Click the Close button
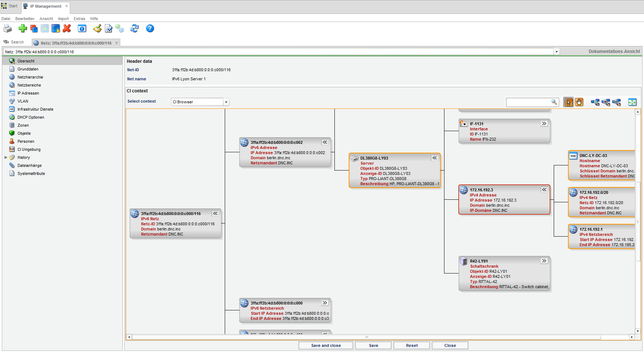 point(450,345)
